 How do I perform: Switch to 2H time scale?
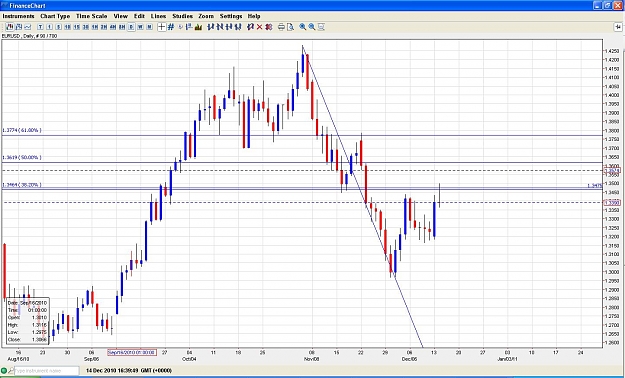[104, 27]
